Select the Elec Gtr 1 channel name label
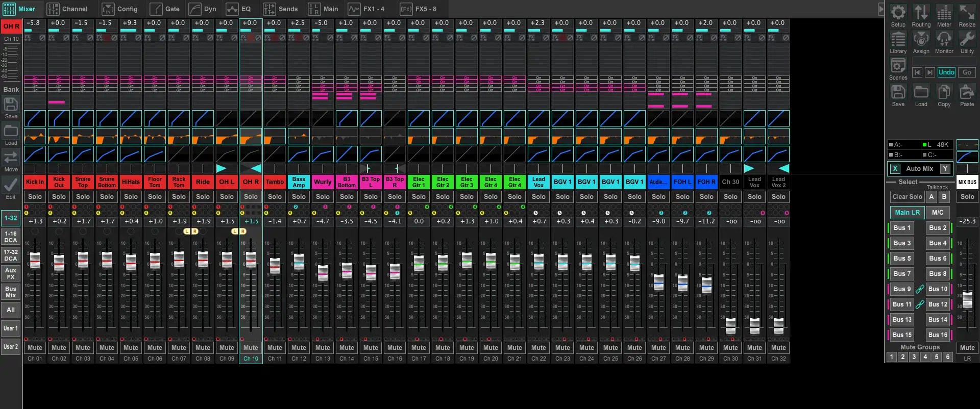This screenshot has width=980, height=409. point(419,182)
